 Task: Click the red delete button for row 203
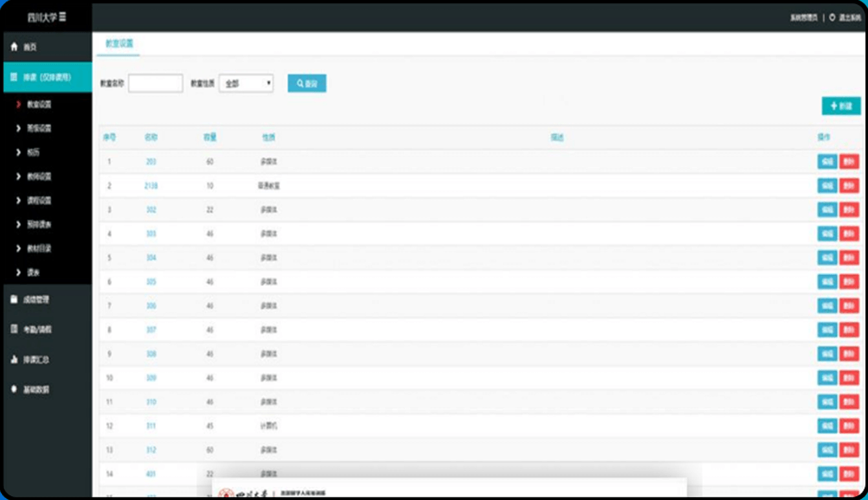(x=849, y=162)
